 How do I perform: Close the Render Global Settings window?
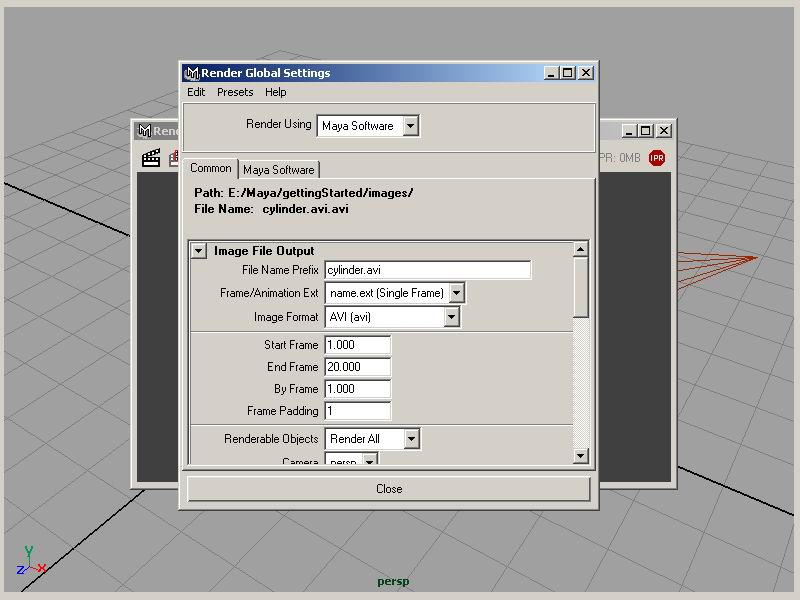(586, 73)
